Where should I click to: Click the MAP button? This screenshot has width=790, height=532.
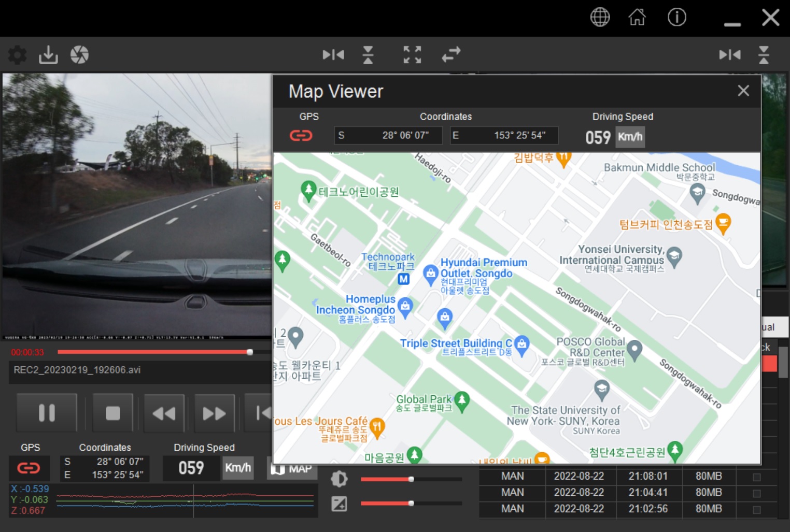292,469
